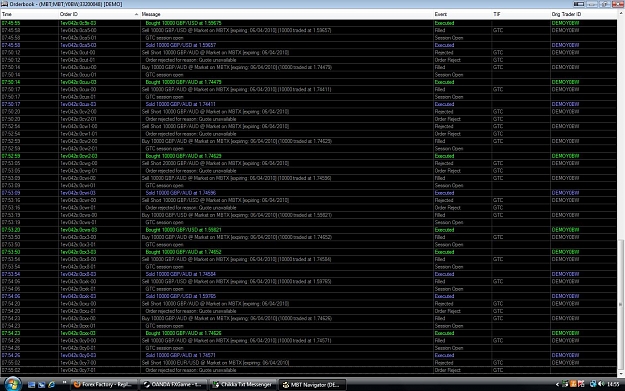Click the vertical scrollbar thumb
This screenshot has width=625, height=391.
620,305
